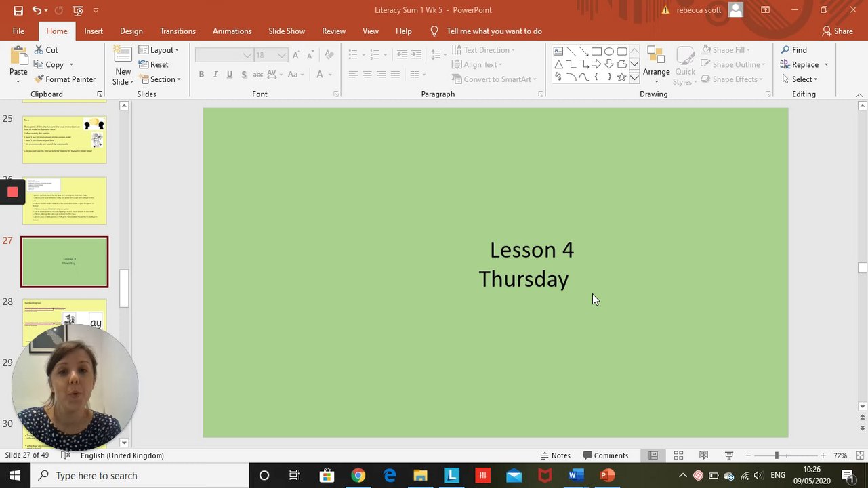Open the Arrange tool
The width and height of the screenshot is (868, 488).
(x=656, y=65)
